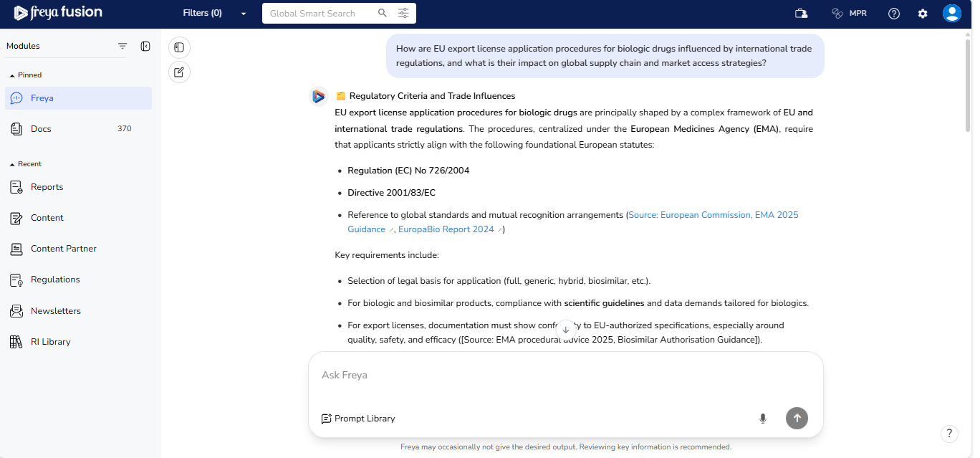Open the EuropaBio Report 2024 link

tap(446, 229)
